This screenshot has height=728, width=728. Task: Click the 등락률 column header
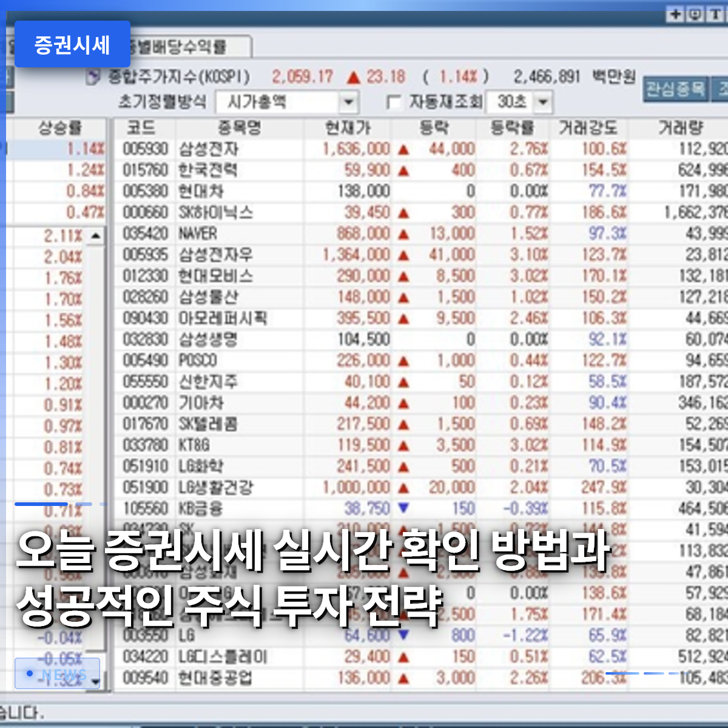tap(513, 128)
